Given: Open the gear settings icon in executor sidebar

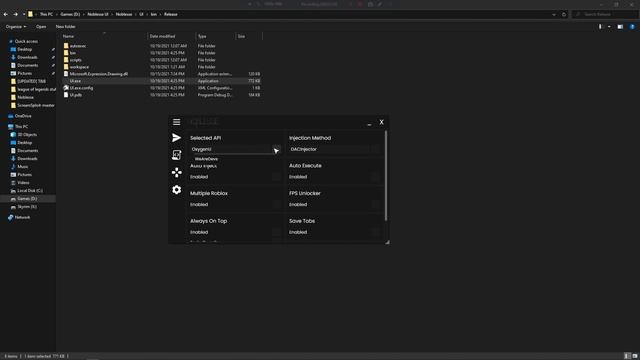Looking at the screenshot, I should (x=176, y=190).
